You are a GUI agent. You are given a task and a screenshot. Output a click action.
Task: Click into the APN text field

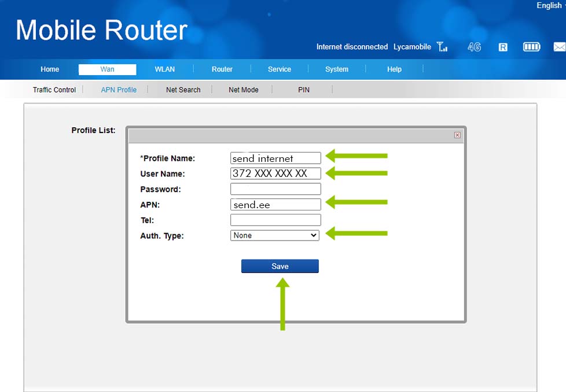tap(275, 205)
